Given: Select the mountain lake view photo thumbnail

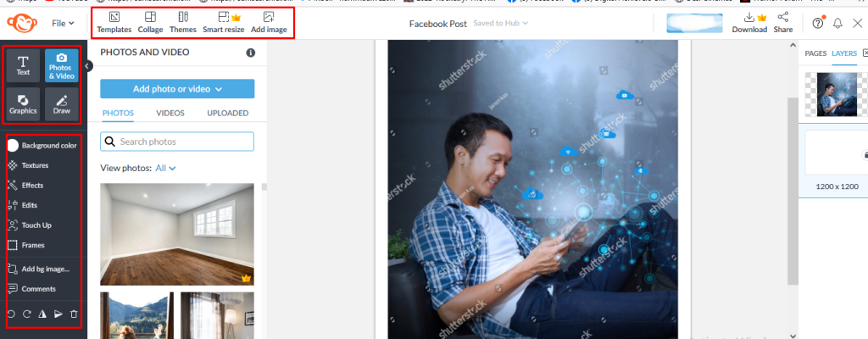Looking at the screenshot, I should pos(136,316).
